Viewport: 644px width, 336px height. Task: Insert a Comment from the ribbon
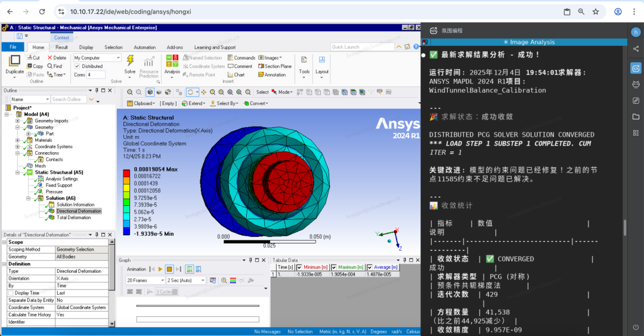(240, 66)
